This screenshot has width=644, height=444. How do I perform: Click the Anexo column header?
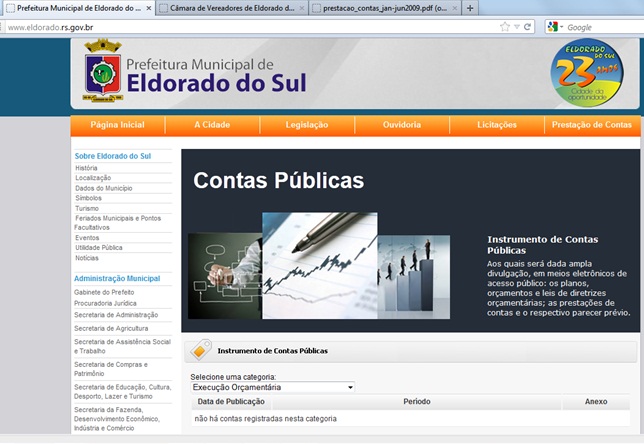[596, 402]
